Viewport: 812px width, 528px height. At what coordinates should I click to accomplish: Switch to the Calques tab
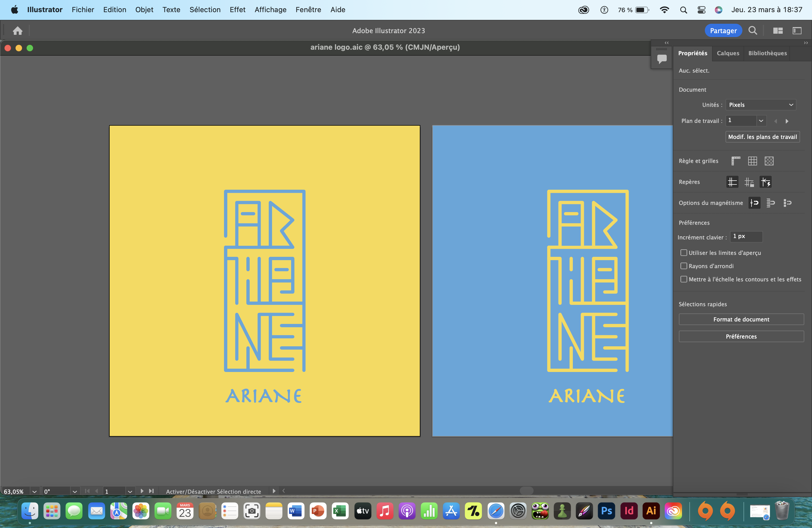[x=728, y=53]
